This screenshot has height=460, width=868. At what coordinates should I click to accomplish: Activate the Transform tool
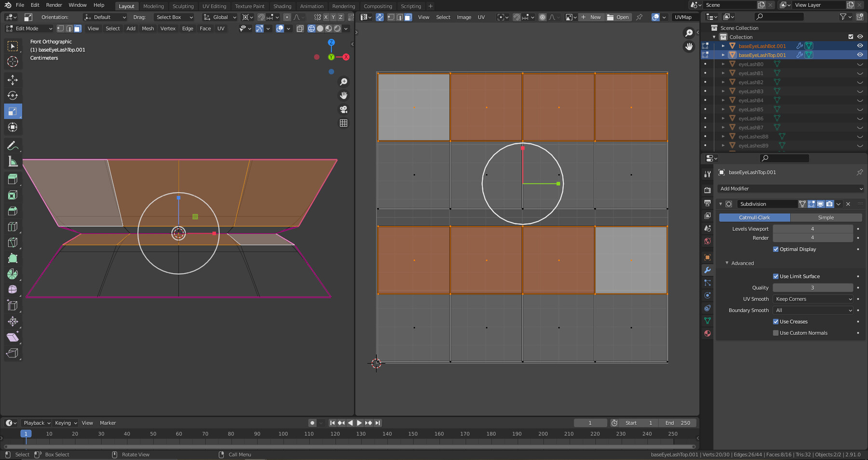pos(13,127)
